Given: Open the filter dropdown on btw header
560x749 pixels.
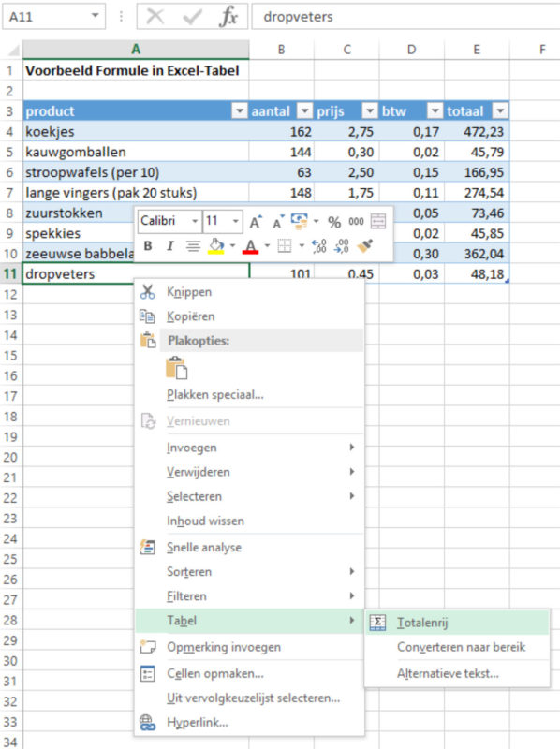Looking at the screenshot, I should pos(435,110).
